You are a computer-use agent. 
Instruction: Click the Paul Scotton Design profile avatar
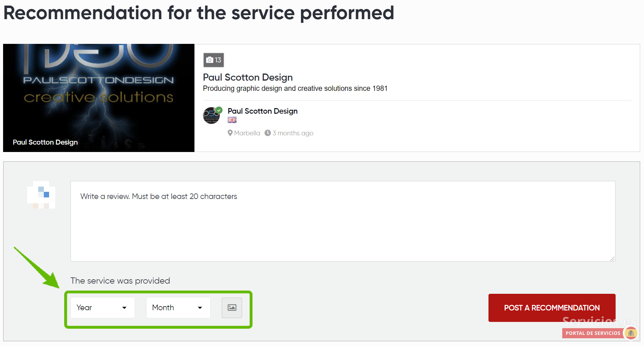pos(212,115)
